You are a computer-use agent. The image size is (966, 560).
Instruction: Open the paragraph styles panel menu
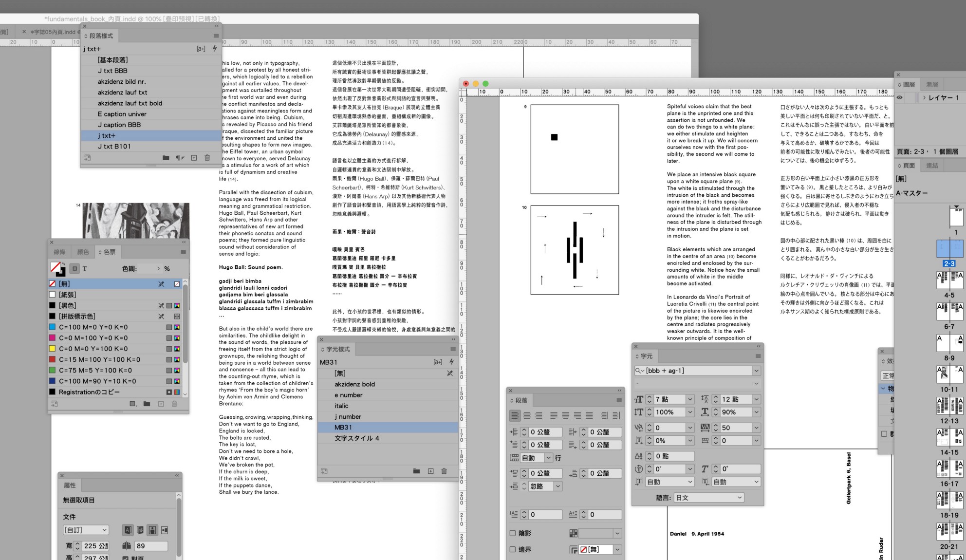[216, 36]
